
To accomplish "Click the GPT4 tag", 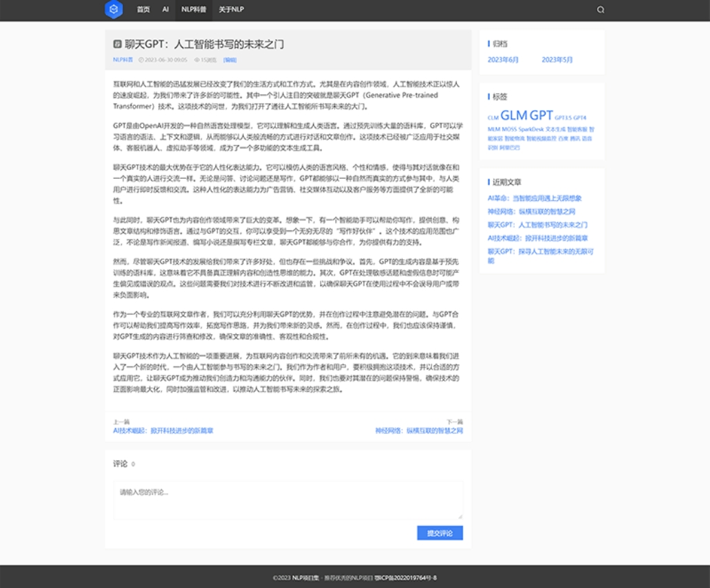I will point(579,118).
